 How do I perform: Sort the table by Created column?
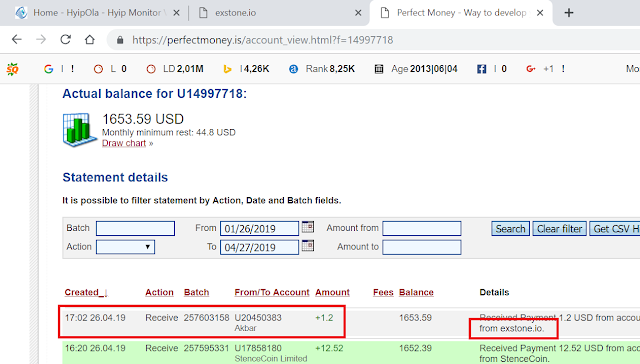(86, 292)
